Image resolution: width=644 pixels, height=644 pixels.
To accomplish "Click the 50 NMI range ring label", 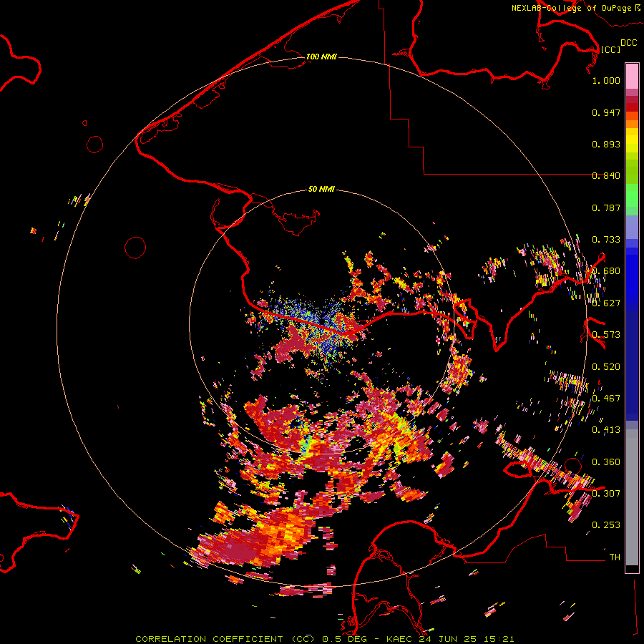I will point(321,189).
